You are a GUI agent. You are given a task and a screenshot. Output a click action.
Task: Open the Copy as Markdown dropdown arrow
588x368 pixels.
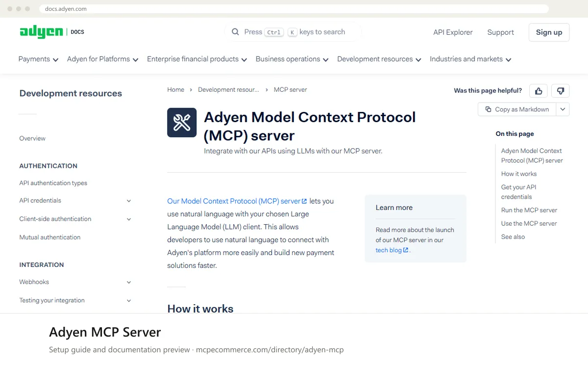click(563, 109)
